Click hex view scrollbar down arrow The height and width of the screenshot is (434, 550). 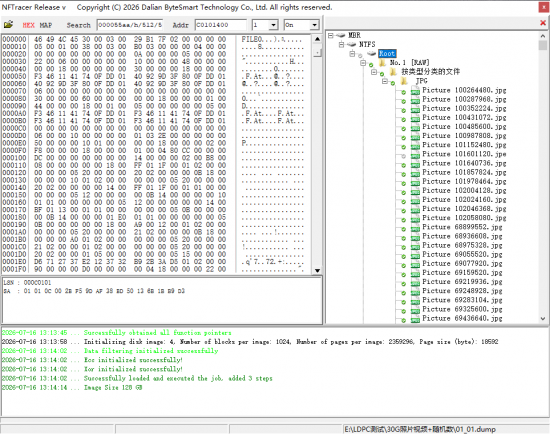(317, 270)
